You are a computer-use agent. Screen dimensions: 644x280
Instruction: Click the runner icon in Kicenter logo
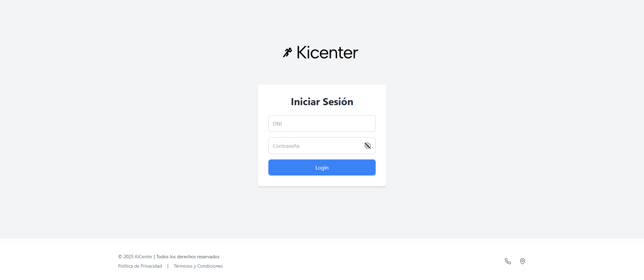(287, 52)
